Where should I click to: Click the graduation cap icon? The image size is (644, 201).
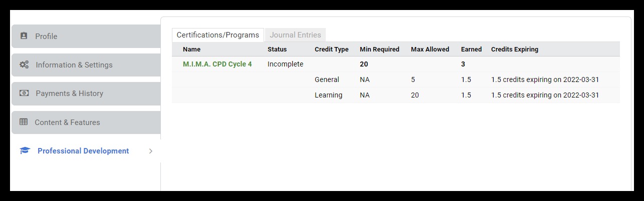click(x=25, y=151)
